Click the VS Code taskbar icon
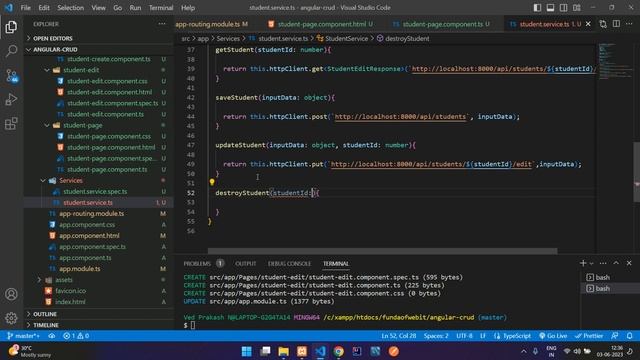The width and height of the screenshot is (640, 360). tap(320, 351)
